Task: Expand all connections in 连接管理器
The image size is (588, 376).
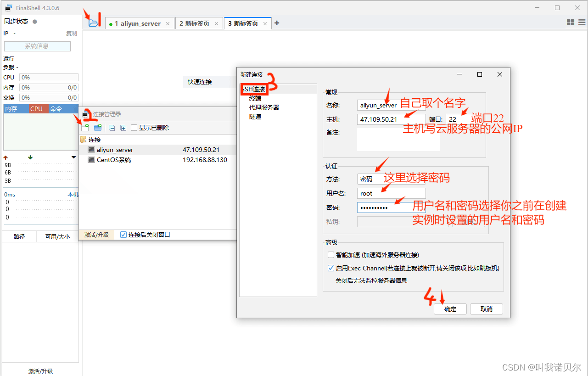Action: tap(123, 128)
